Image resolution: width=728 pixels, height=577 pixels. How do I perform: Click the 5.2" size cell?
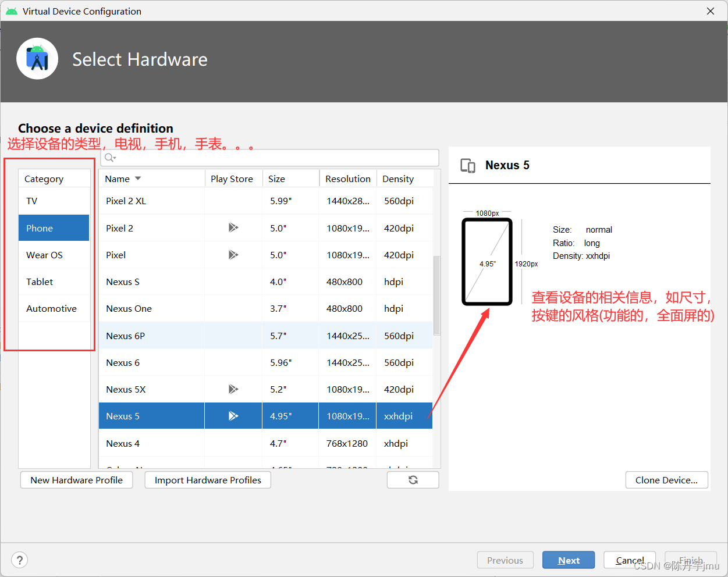pos(290,389)
